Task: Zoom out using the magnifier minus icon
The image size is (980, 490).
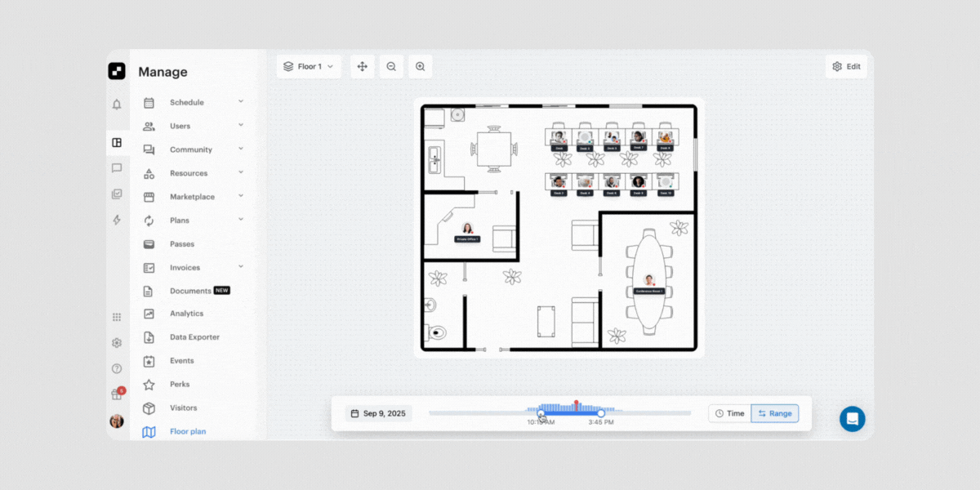Action: pyautogui.click(x=391, y=66)
